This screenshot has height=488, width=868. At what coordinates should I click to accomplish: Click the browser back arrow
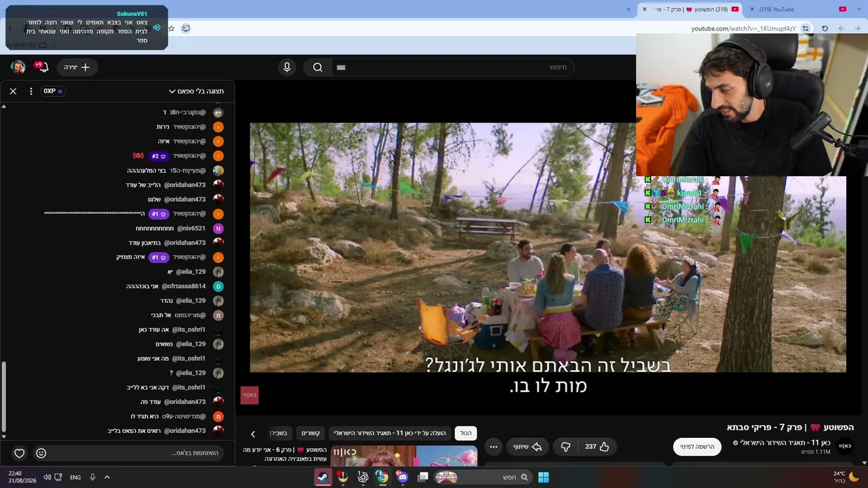click(858, 28)
